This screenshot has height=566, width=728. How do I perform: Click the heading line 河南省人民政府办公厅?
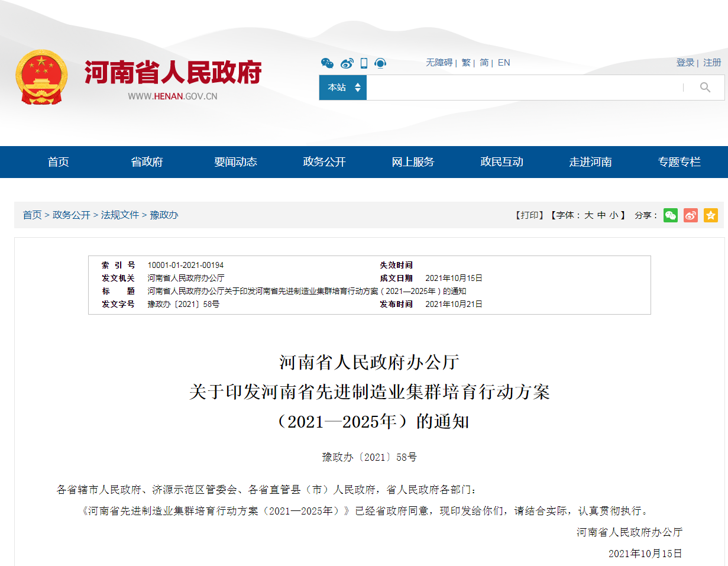370,362
